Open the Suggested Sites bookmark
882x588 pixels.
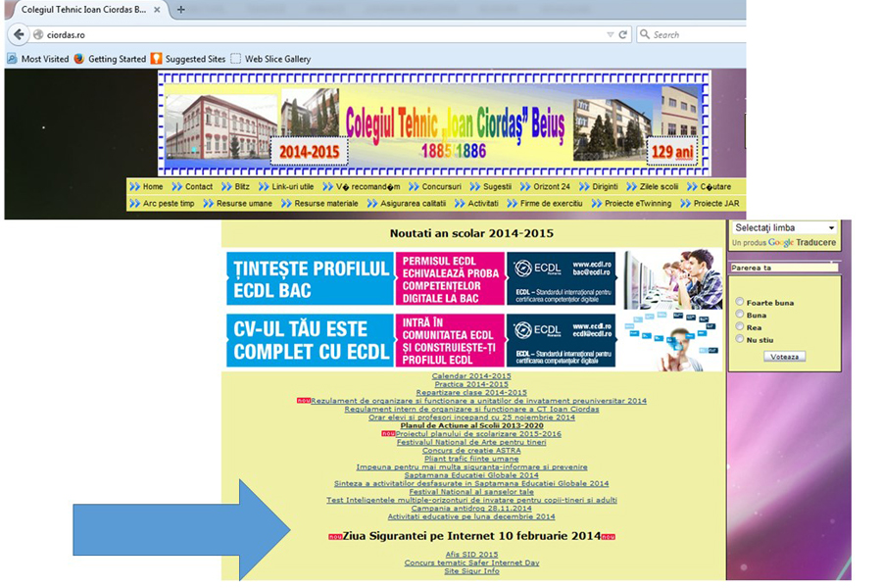pyautogui.click(x=188, y=59)
